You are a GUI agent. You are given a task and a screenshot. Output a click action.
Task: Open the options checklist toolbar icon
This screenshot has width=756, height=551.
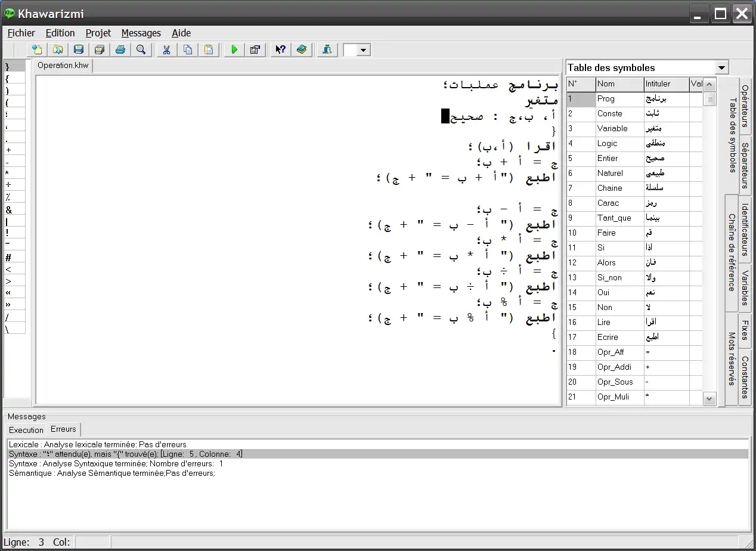255,50
